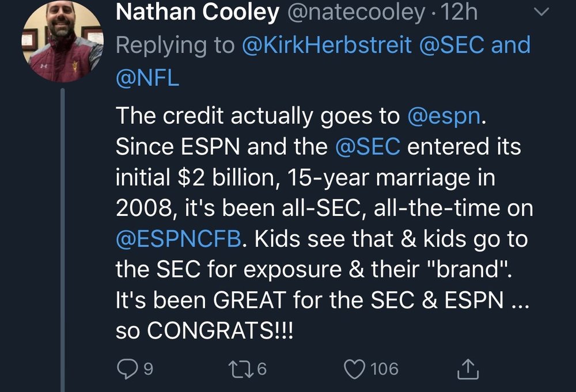Open Nathan Cooley's profile picture
The height and width of the screenshot is (392, 576).
62,41
